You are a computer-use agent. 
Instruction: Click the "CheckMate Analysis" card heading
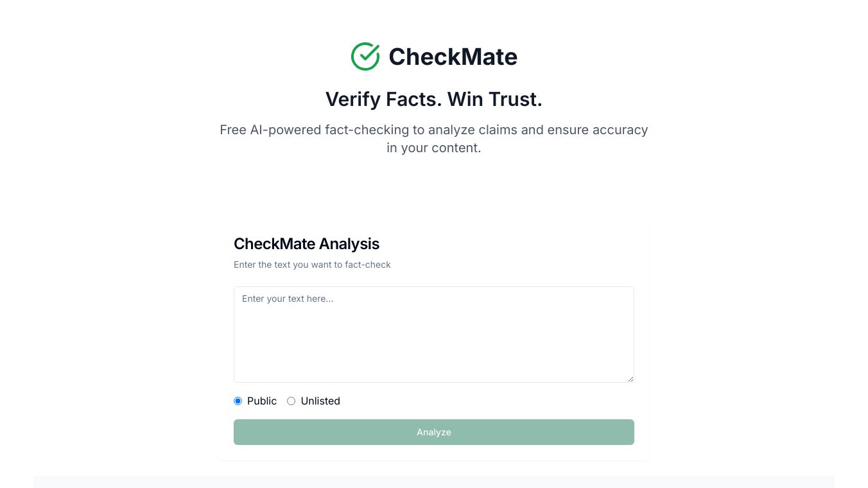[306, 244]
